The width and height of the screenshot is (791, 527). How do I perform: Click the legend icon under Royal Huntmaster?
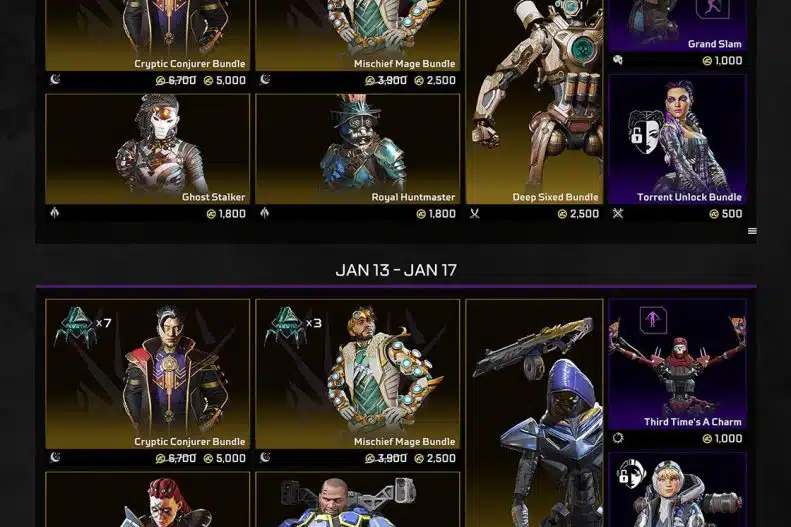[x=264, y=213]
